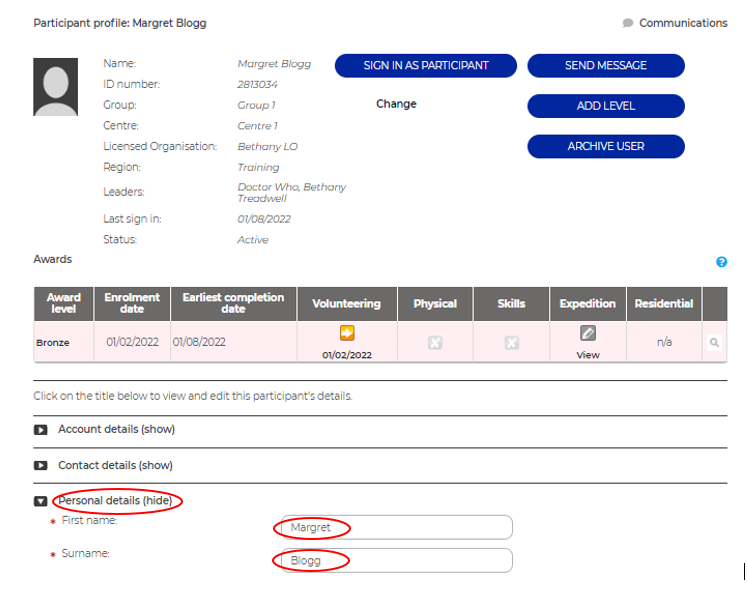Click the Last sign in date 01/08/2022
This screenshot has width=747, height=589.
click(x=264, y=219)
